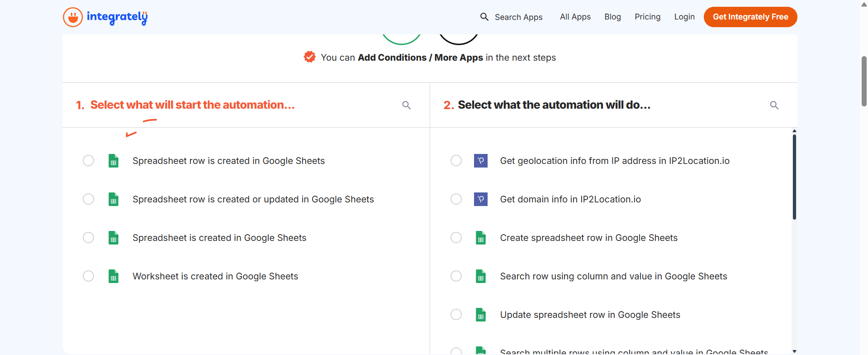
Task: Open the All Apps menu item
Action: [575, 17]
